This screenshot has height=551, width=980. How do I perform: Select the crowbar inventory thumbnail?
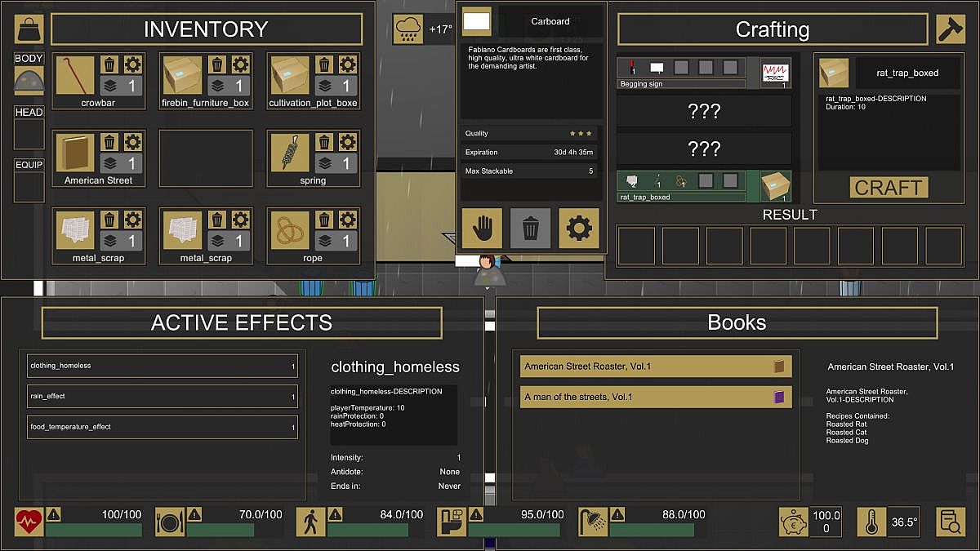[76, 75]
